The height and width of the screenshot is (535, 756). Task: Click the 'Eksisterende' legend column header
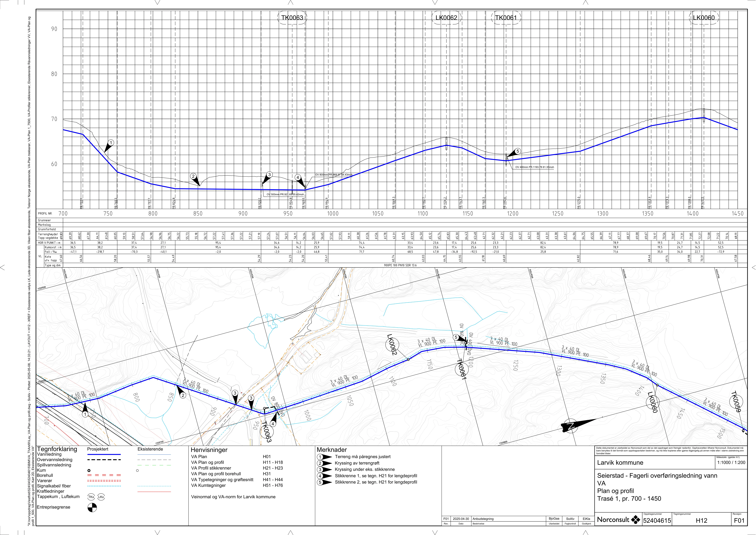pos(150,449)
